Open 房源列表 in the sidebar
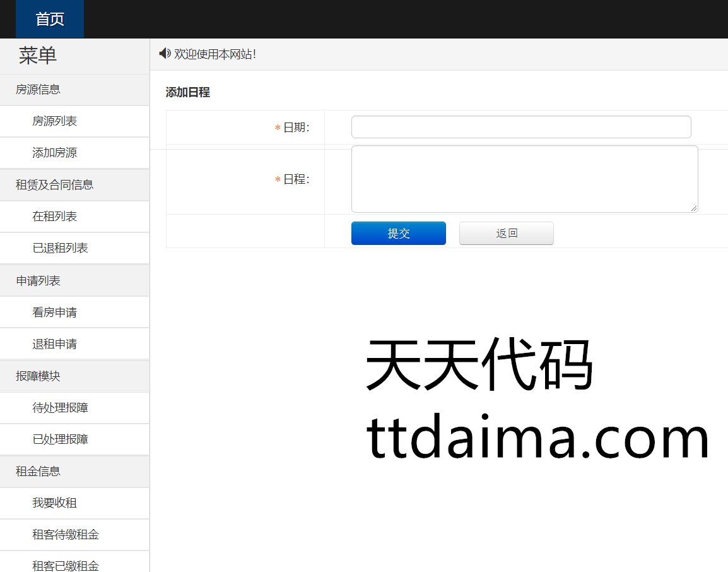This screenshot has width=728, height=572. point(55,121)
